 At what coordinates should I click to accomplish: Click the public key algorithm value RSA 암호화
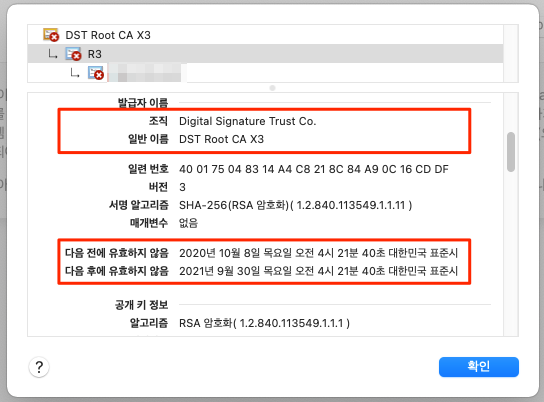(x=264, y=323)
